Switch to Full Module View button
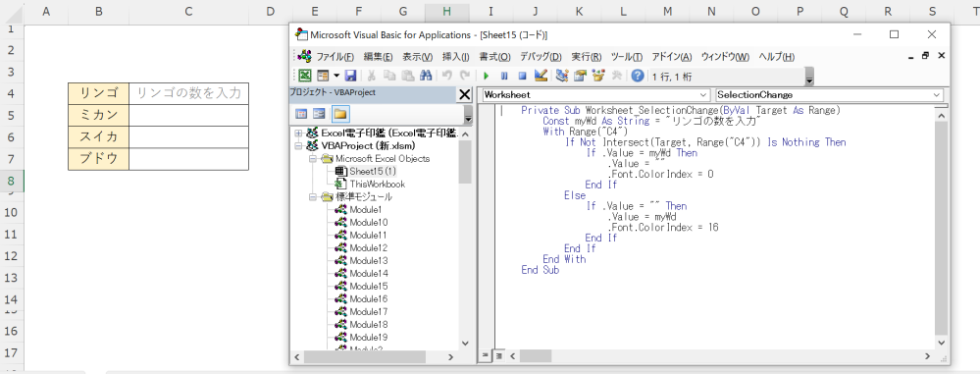Viewport: 980px width, 374px height. point(498,356)
